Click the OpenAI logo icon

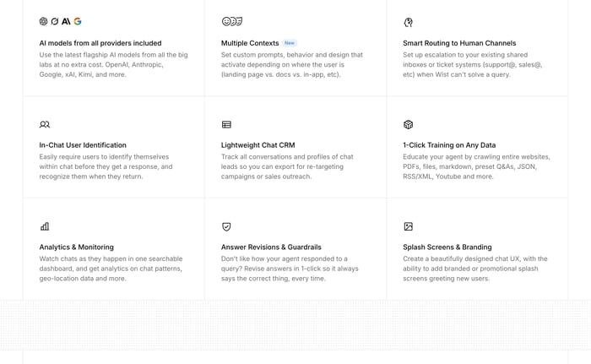[x=43, y=21]
